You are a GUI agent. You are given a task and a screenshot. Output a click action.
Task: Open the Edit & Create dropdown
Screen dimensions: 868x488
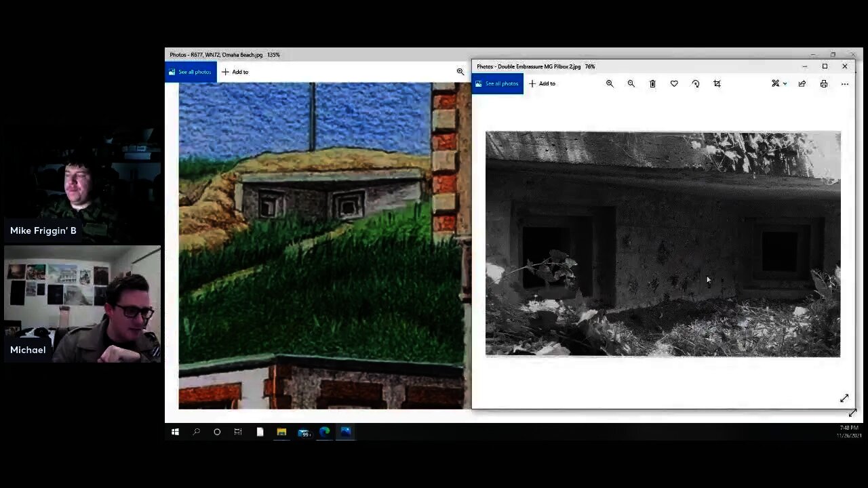pos(778,83)
